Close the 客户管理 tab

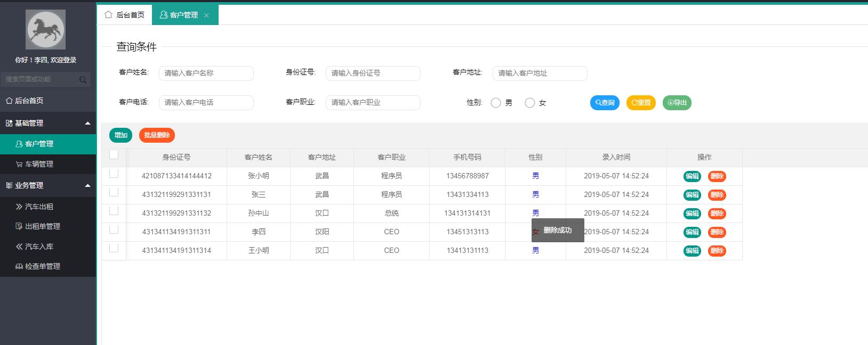point(207,15)
